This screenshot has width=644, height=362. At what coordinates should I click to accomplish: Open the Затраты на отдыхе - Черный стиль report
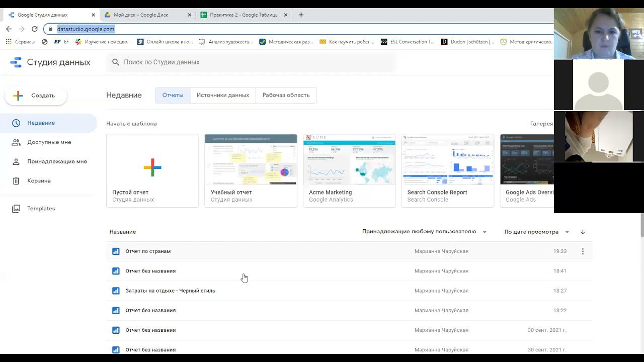pyautogui.click(x=170, y=291)
